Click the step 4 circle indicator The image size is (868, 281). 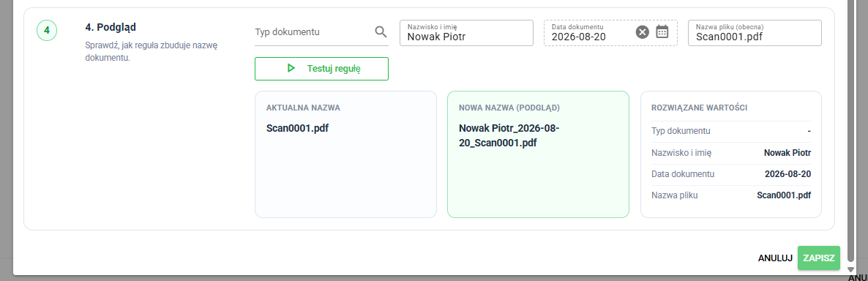pyautogui.click(x=47, y=31)
